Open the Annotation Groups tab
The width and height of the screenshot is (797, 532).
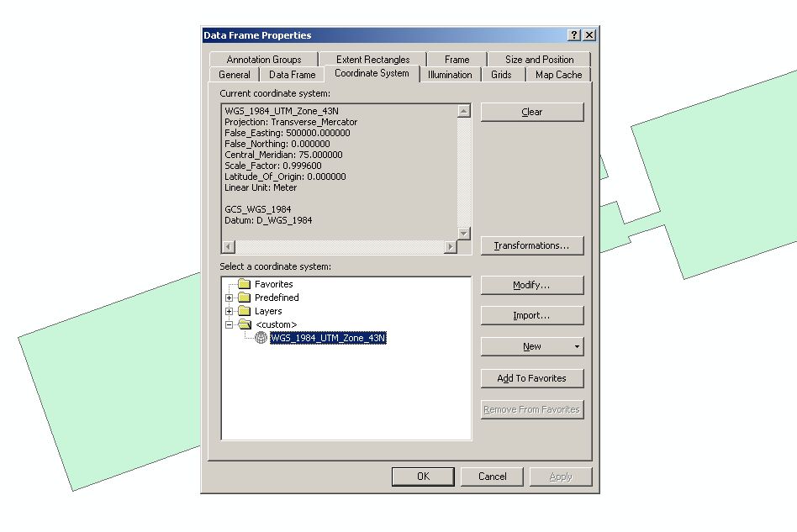[264, 60]
